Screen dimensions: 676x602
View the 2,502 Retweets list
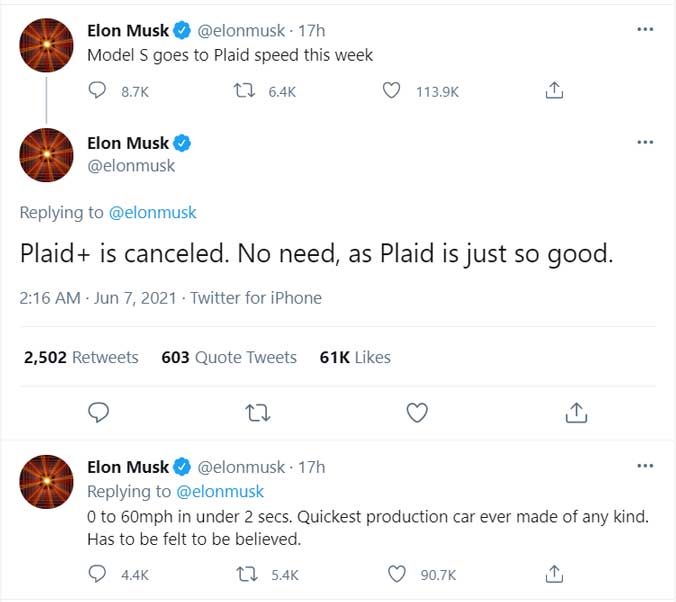[81, 357]
